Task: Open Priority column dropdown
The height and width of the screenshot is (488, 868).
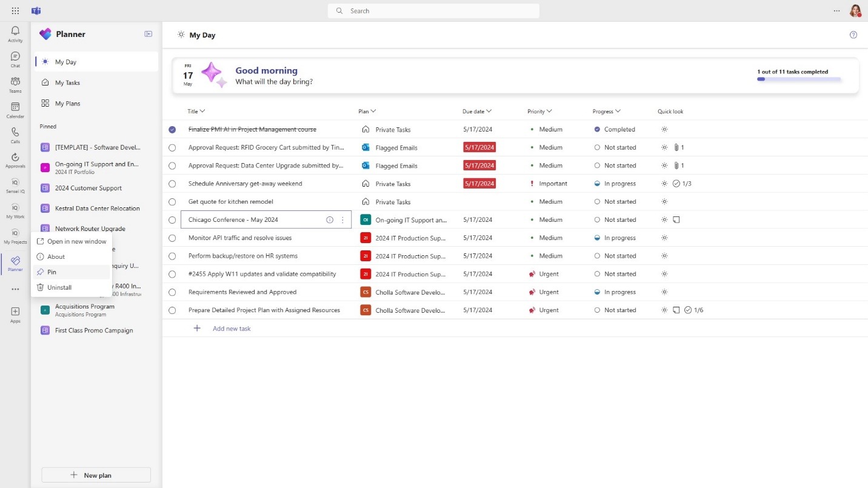Action: 539,111
